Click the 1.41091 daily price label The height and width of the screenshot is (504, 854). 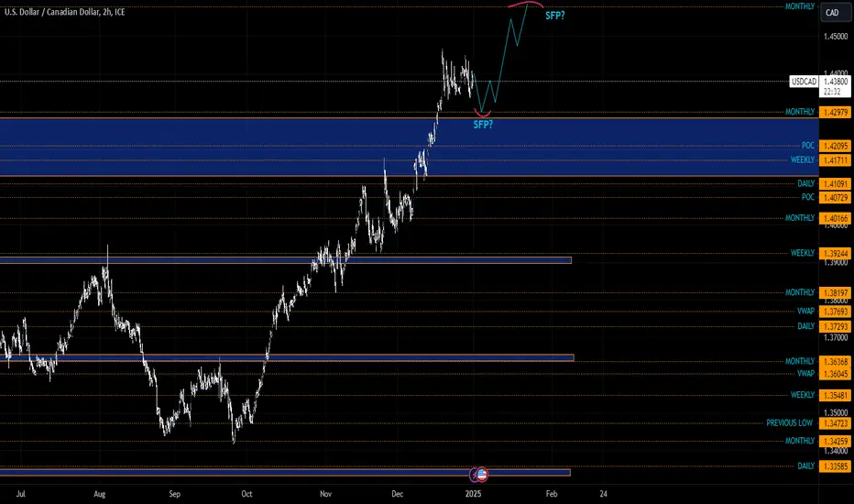(836, 184)
